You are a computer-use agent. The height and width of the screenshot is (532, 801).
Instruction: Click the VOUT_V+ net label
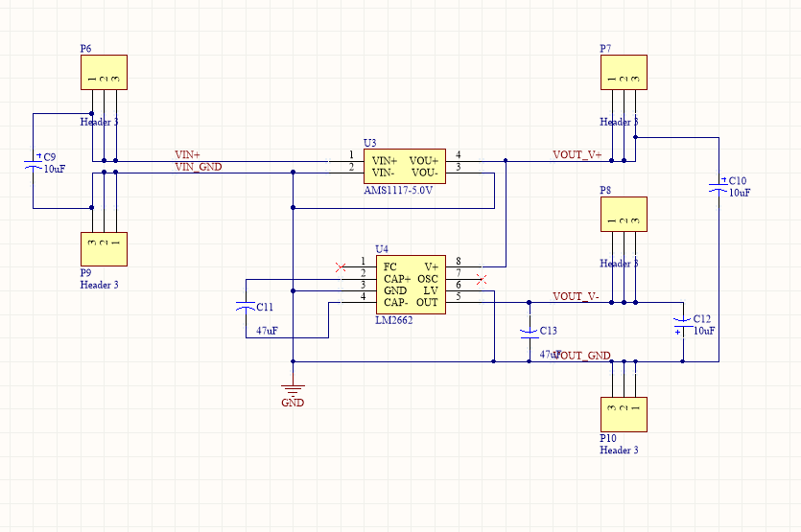coord(577,154)
